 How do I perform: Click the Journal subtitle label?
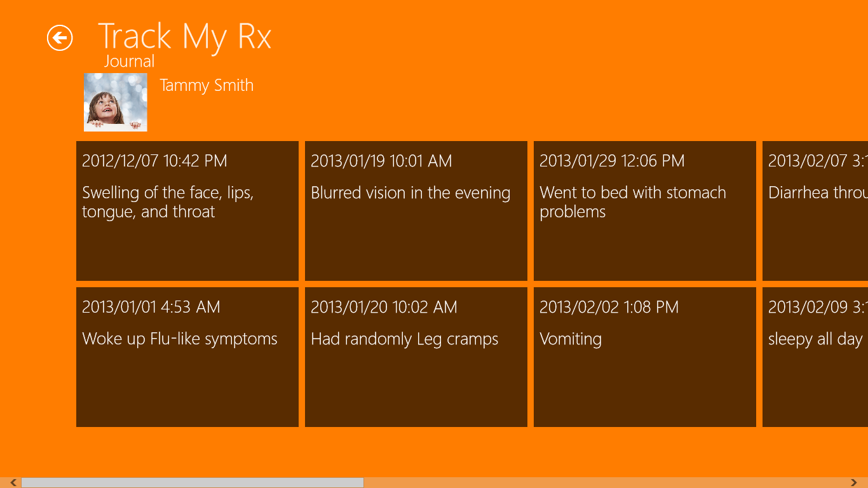click(x=129, y=62)
